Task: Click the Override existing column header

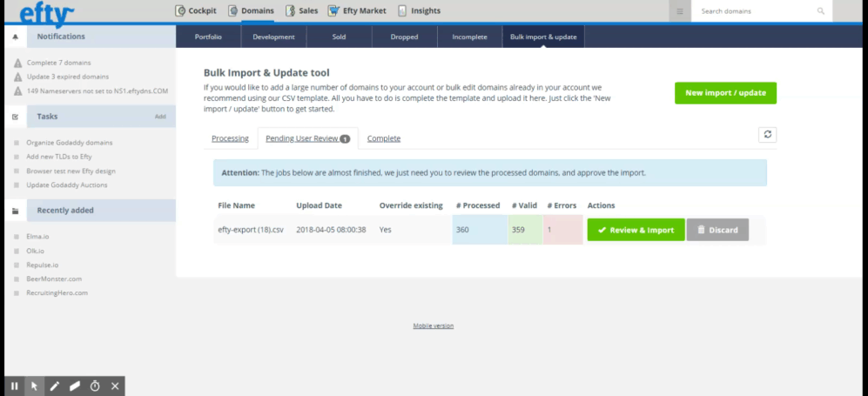Action: tap(411, 205)
